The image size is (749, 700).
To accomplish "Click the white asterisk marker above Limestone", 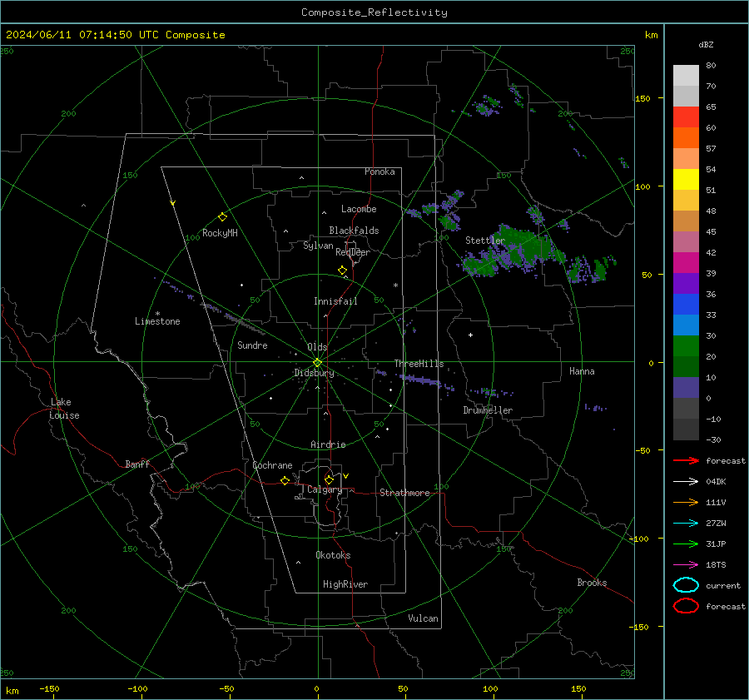I will [x=157, y=314].
